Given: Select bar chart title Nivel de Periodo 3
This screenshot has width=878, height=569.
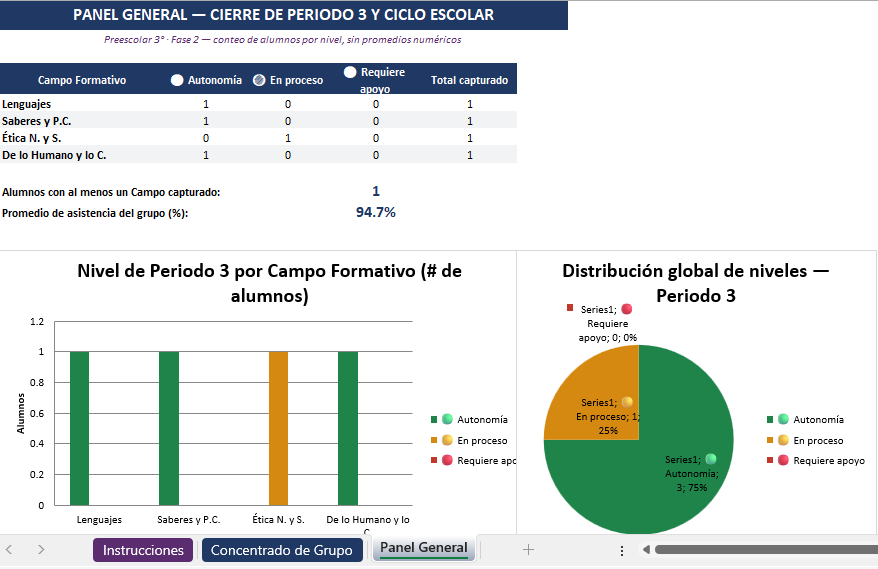Looking at the screenshot, I should click(269, 283).
